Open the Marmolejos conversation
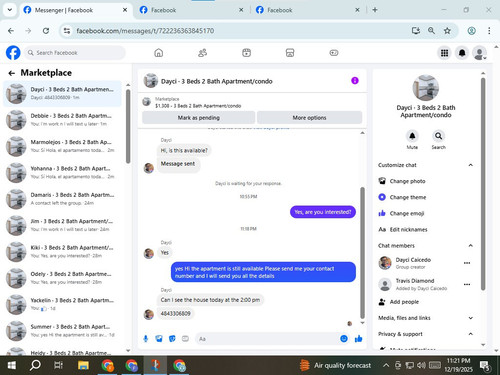 point(62,146)
